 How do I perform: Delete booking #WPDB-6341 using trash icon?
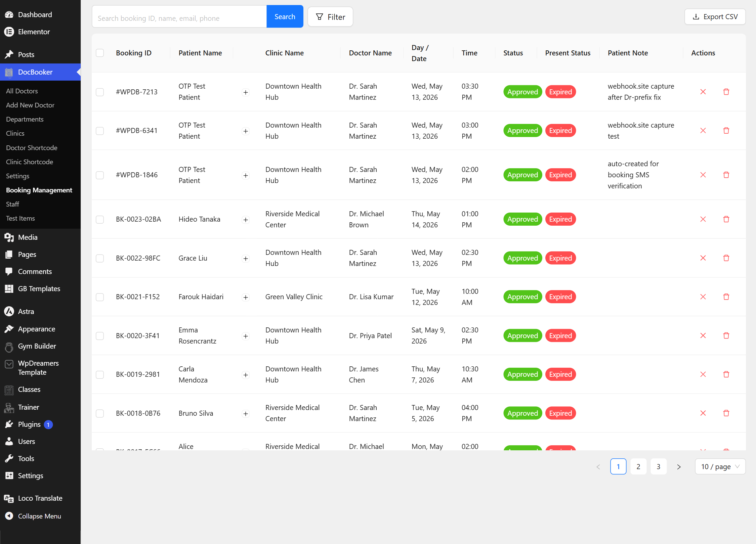pos(726,130)
